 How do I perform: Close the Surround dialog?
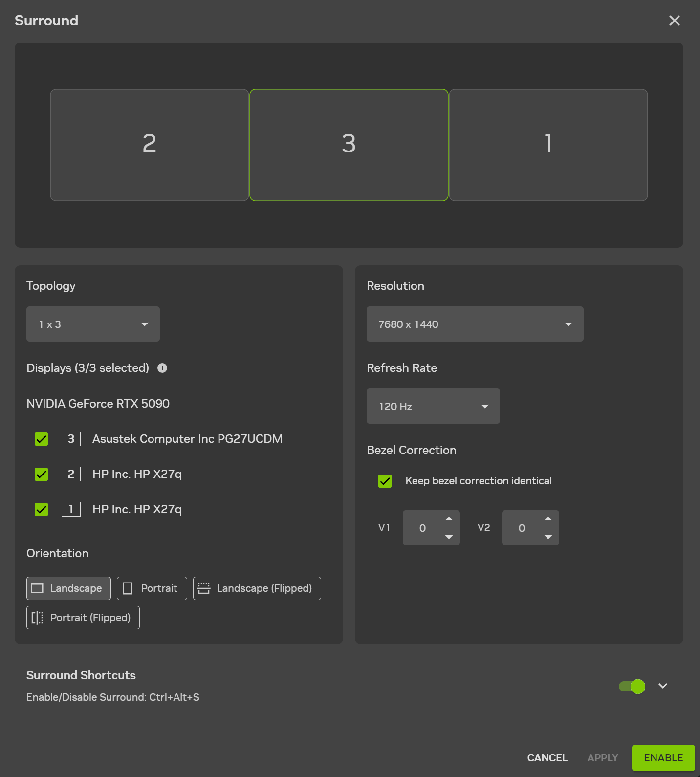[x=674, y=21]
